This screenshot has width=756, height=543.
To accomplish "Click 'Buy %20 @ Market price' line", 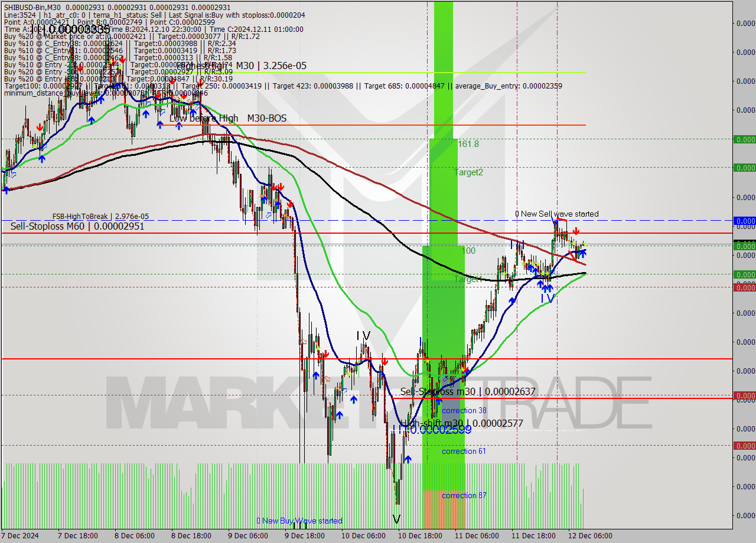I will coord(131,36).
